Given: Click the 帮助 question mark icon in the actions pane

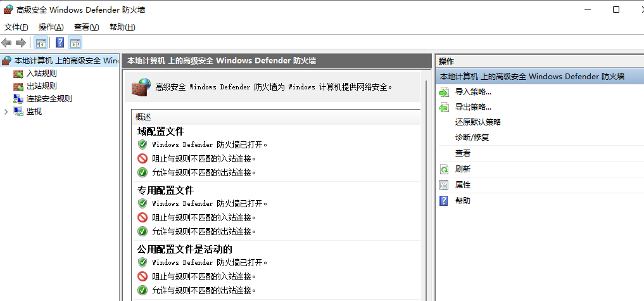Looking at the screenshot, I should coord(444,201).
